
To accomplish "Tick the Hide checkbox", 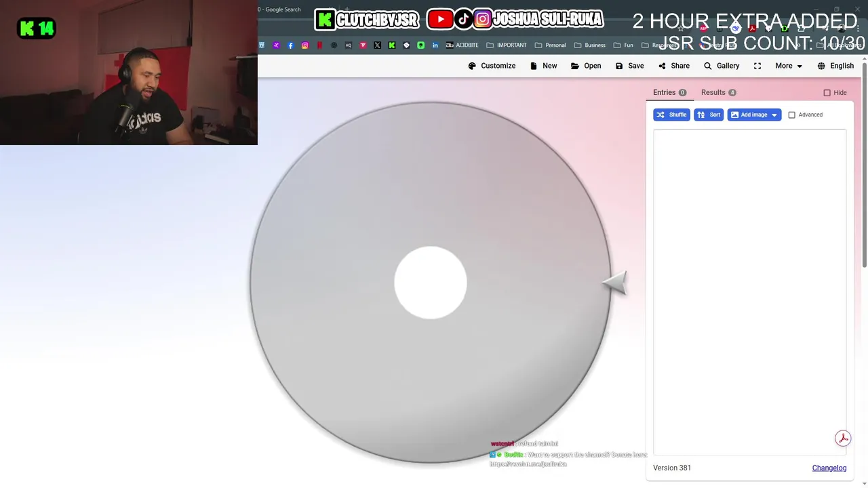I will click(x=827, y=93).
